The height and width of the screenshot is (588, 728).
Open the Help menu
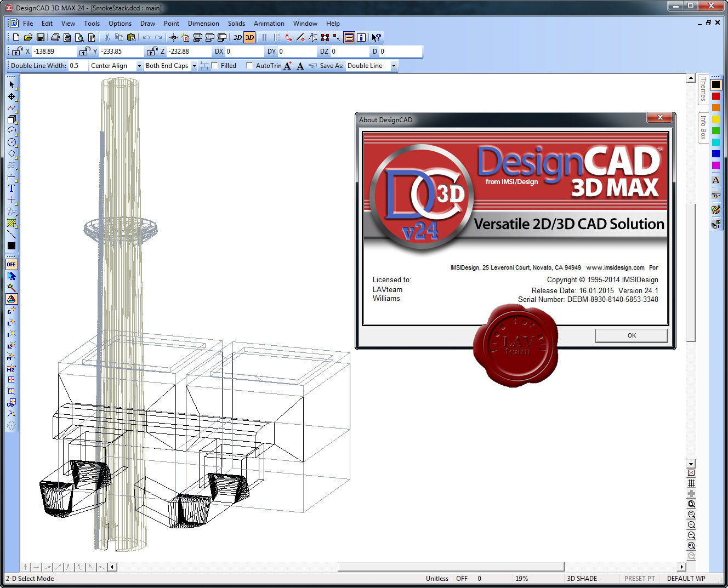(x=333, y=23)
